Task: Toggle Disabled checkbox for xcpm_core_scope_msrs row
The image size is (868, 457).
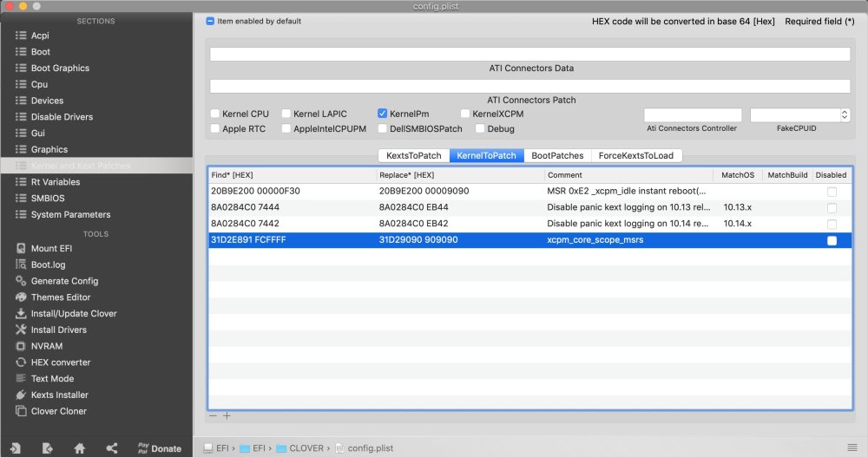Action: (832, 240)
